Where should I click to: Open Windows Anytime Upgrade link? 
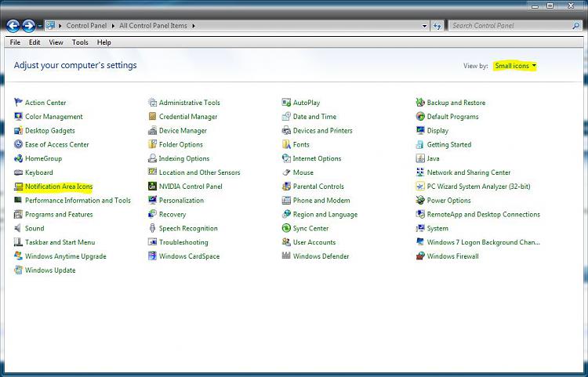click(x=66, y=256)
